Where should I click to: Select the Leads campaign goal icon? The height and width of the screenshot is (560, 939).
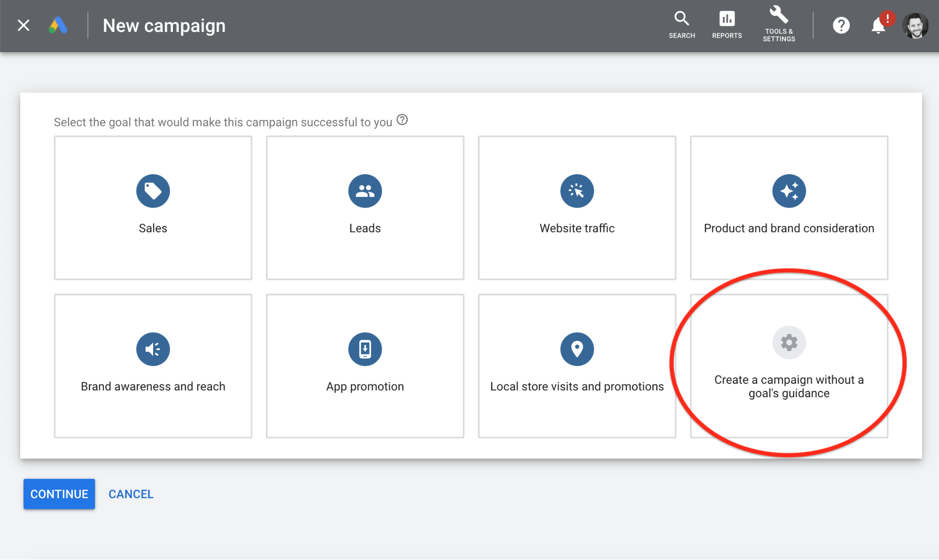click(365, 190)
